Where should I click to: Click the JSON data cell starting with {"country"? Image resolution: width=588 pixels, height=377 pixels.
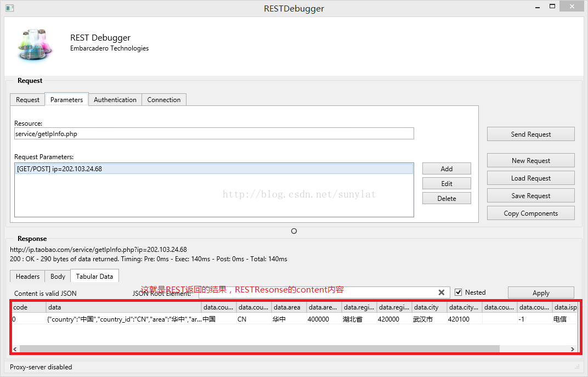pyautogui.click(x=124, y=319)
